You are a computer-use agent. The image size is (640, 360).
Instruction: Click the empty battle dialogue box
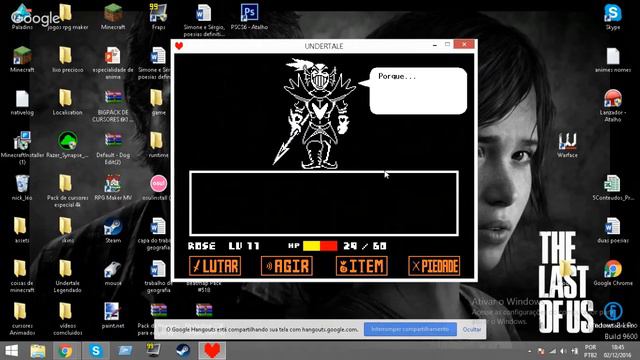tap(324, 203)
